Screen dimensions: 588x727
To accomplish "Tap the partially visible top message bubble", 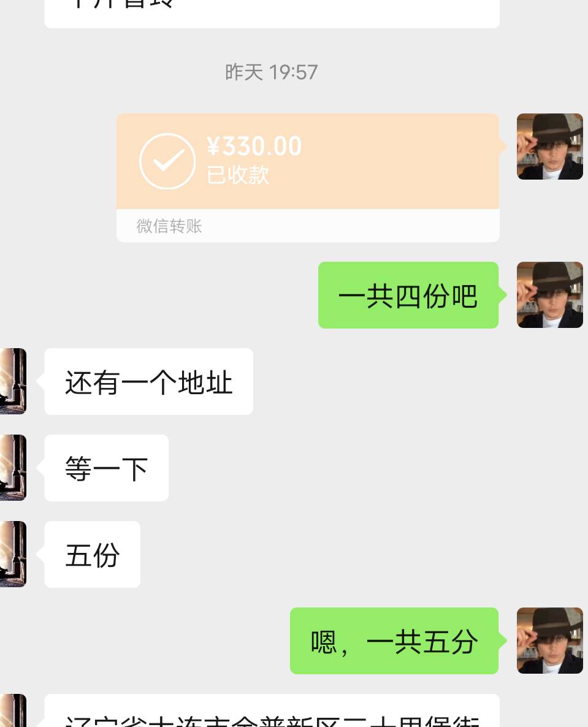I will [x=272, y=14].
